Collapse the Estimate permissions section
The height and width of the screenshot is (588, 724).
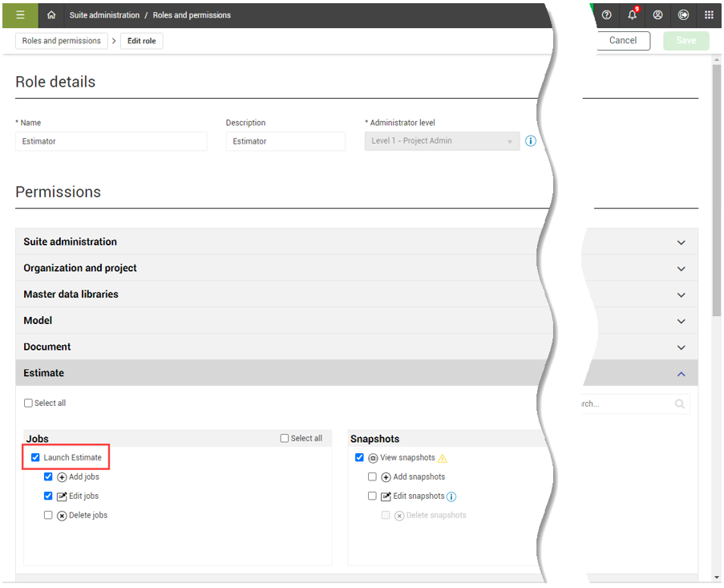point(681,374)
